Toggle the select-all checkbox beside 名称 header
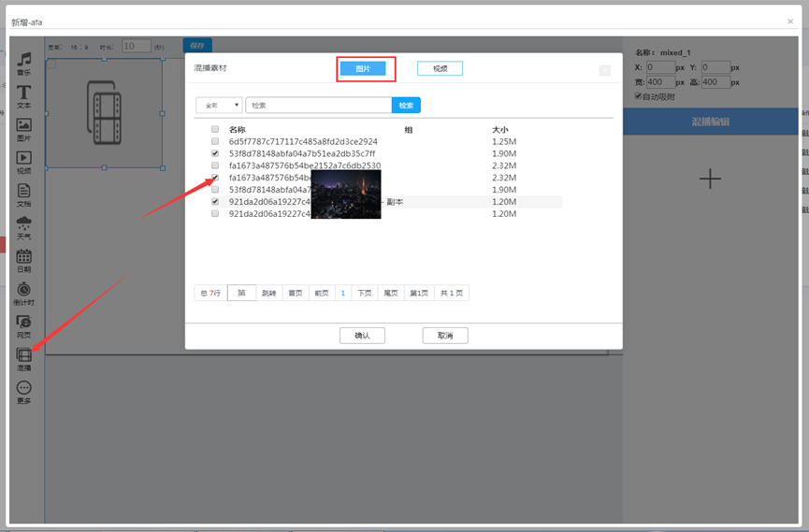This screenshot has height=532, width=809. click(216, 130)
